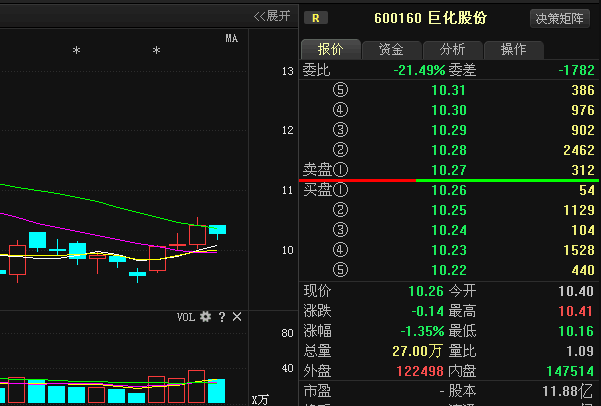The height and width of the screenshot is (406, 601).
Task: Click sell volume 2462
Action: point(579,150)
